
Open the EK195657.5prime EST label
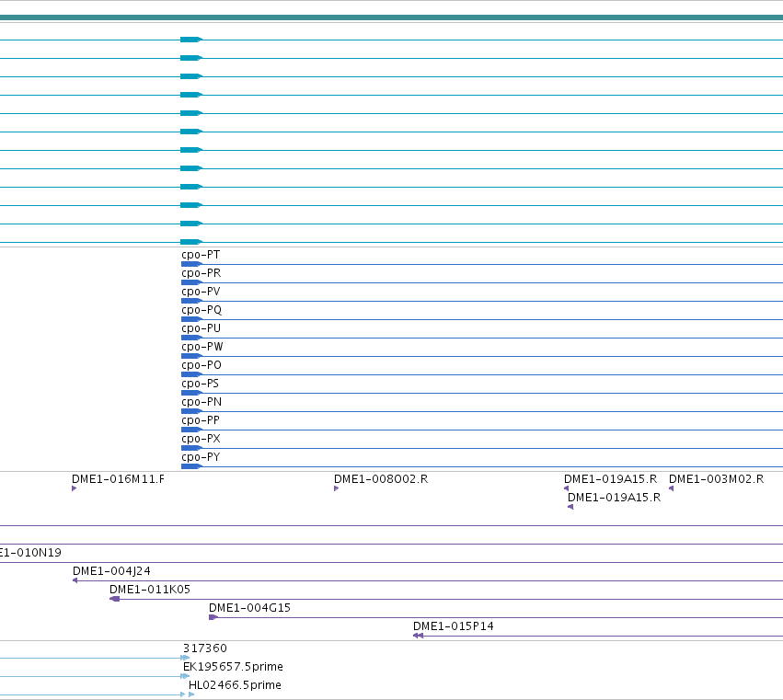[233, 667]
